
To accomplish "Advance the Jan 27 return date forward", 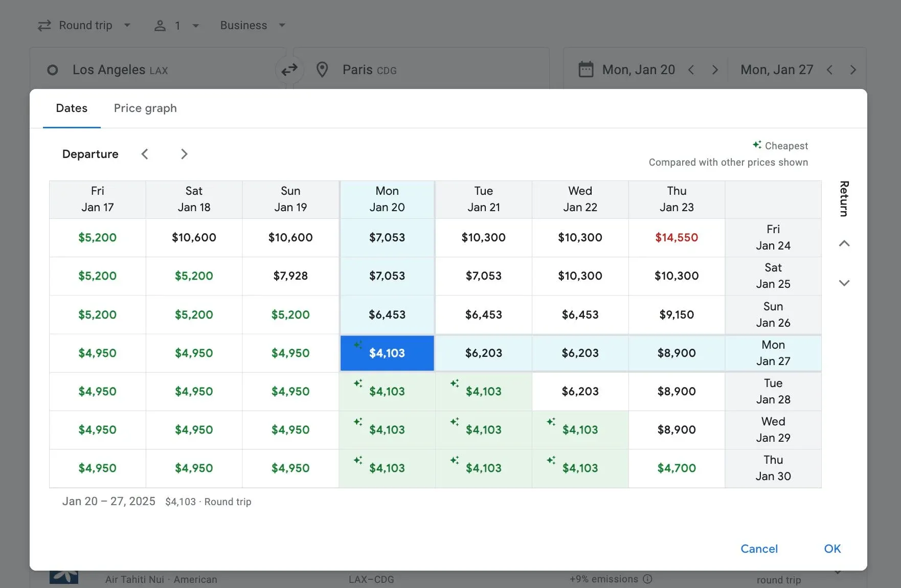I will click(853, 70).
